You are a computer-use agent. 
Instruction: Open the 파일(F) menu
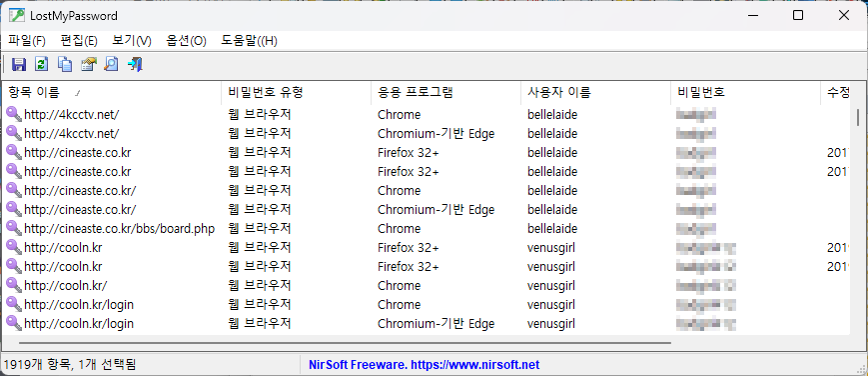(x=27, y=40)
